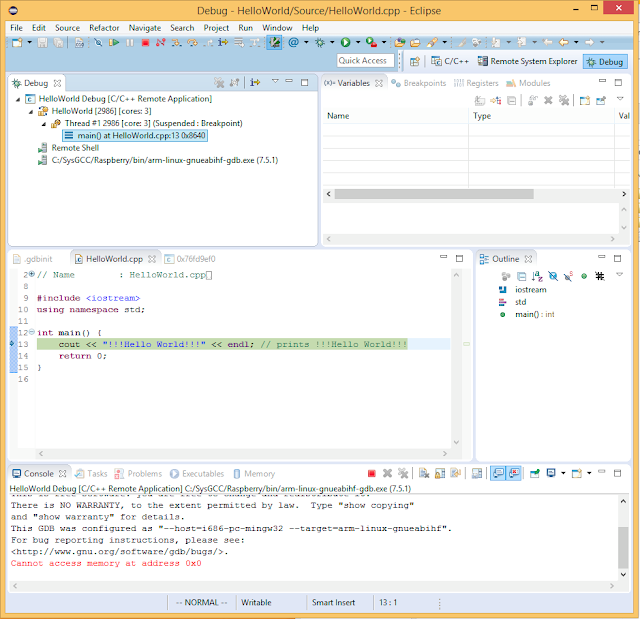
Task: Switch to the C/C++ perspective
Action: (450, 61)
